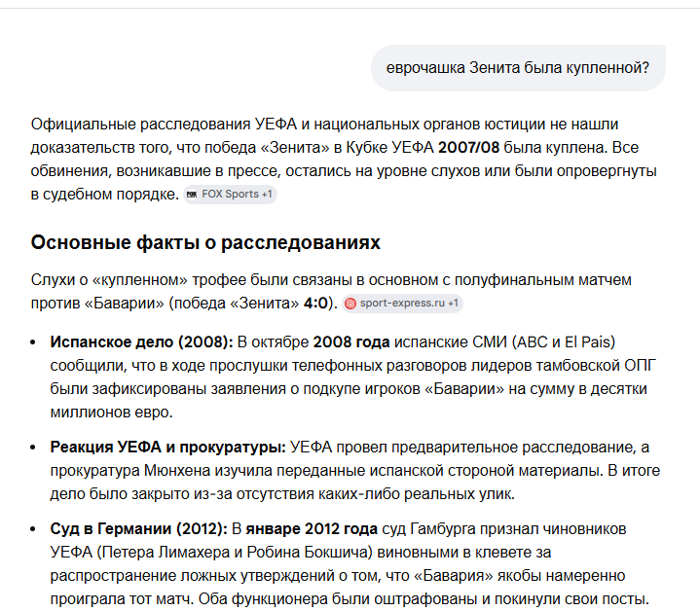This screenshot has width=700, height=611.
Task: Click bold text 'январе 2012 года'
Action: click(312, 529)
